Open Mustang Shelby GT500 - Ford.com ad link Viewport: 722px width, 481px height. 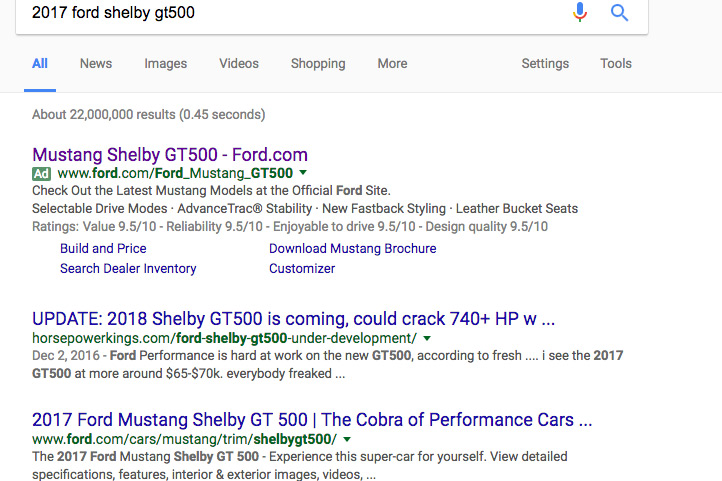coord(170,154)
